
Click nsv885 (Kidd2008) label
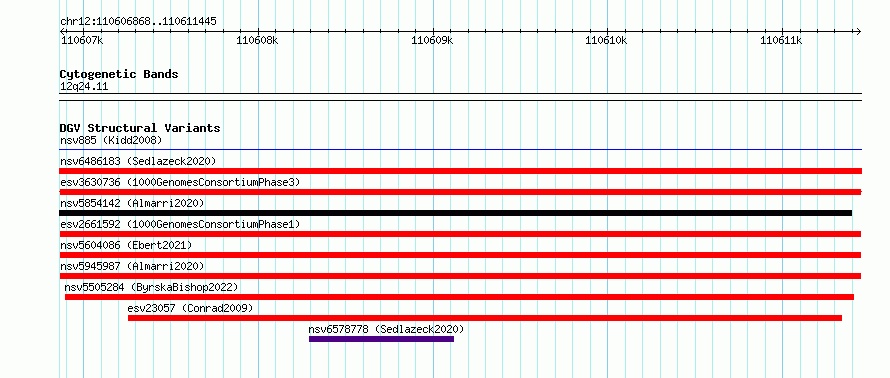tap(111, 140)
